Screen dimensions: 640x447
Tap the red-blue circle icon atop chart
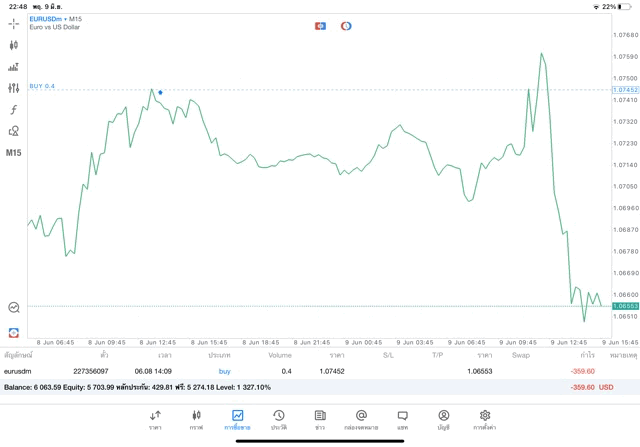346,26
